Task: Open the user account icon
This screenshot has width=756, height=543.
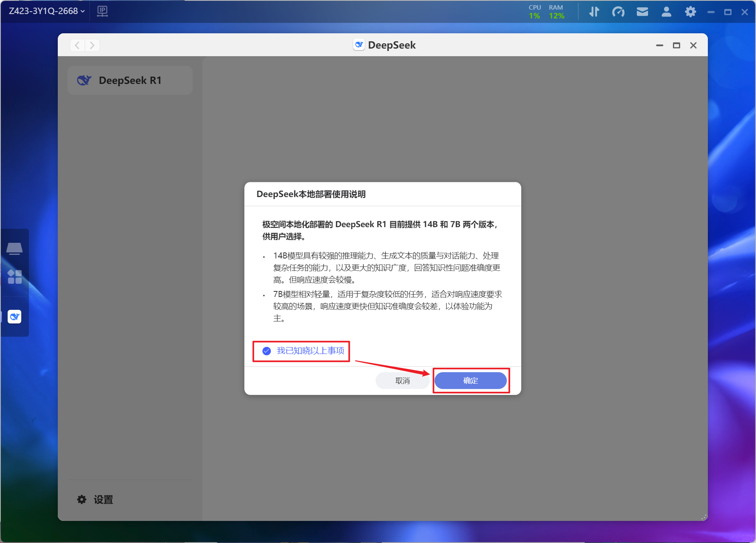Action: coord(667,12)
